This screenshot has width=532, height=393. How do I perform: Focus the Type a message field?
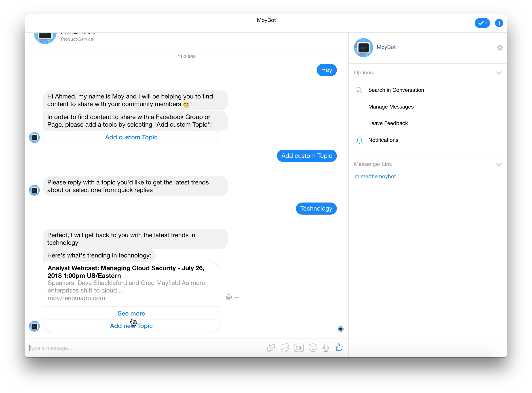(145, 348)
